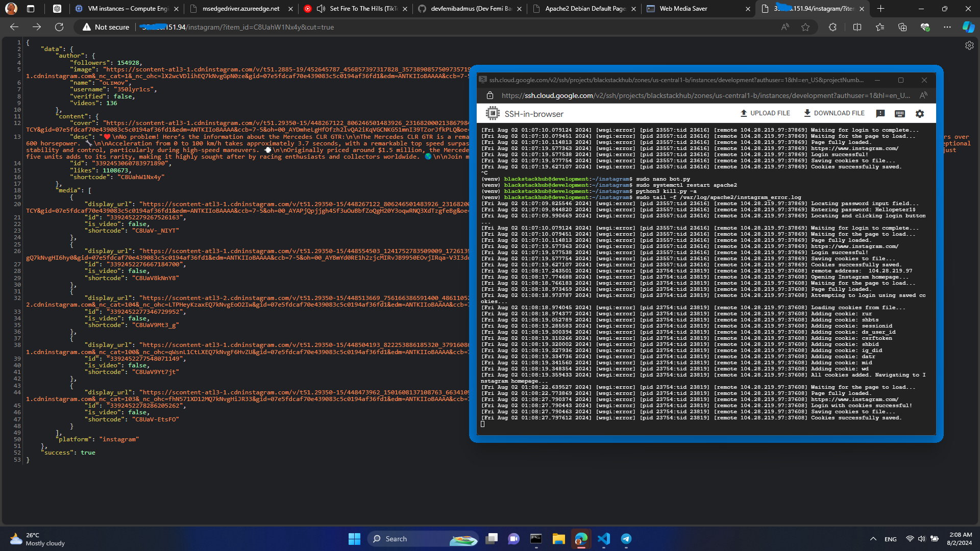980x551 pixels.
Task: Click the DOWNLOAD FILE button
Action: point(834,113)
